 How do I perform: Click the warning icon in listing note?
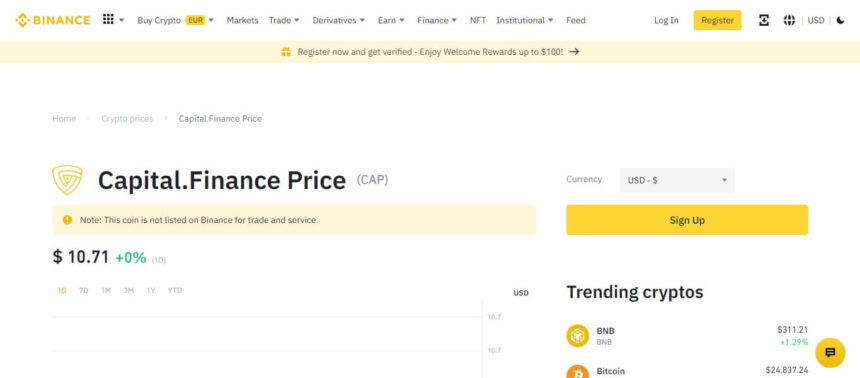pos(67,220)
